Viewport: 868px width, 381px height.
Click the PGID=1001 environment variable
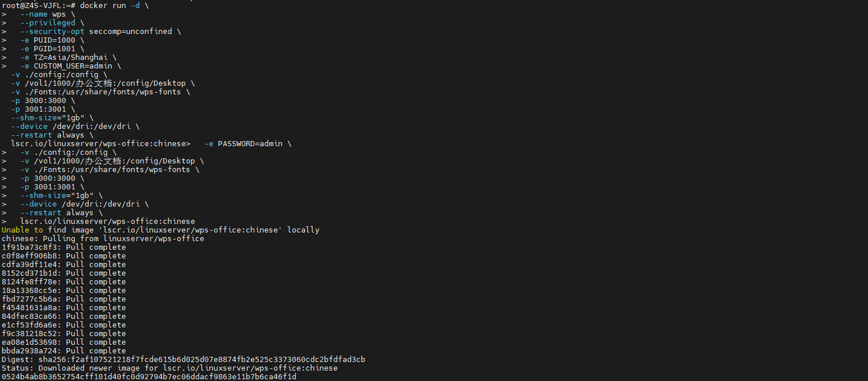click(54, 49)
